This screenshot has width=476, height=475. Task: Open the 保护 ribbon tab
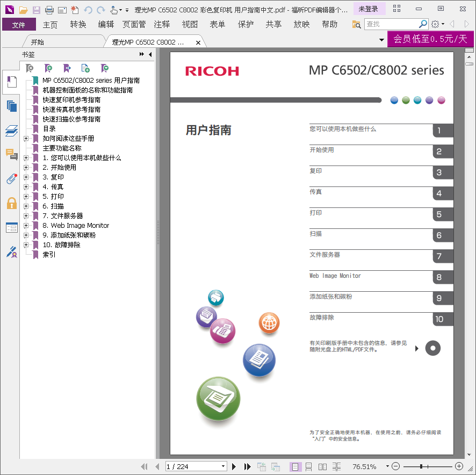pyautogui.click(x=246, y=25)
